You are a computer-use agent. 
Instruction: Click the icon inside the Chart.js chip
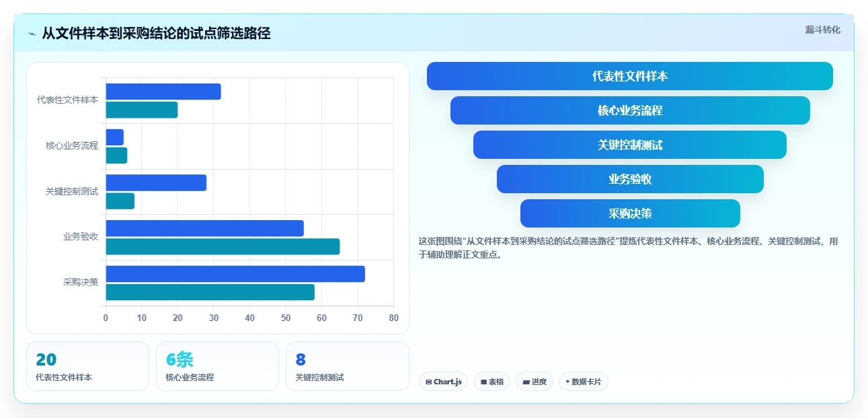pos(428,382)
